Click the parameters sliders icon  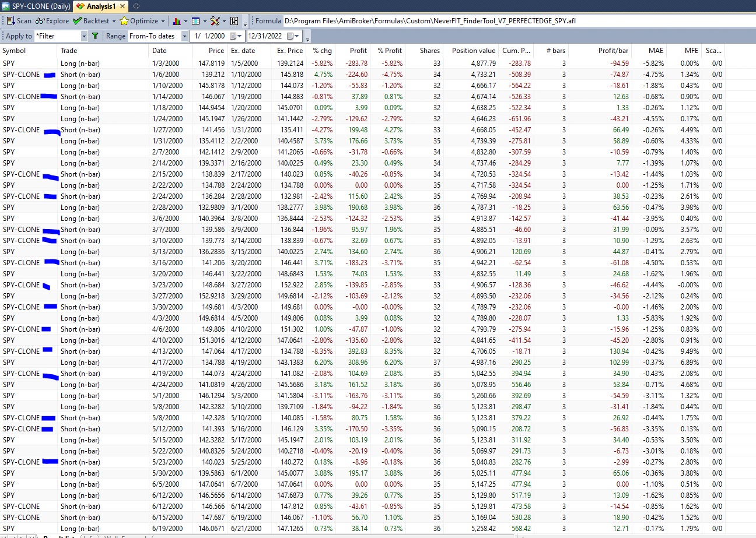coord(235,21)
